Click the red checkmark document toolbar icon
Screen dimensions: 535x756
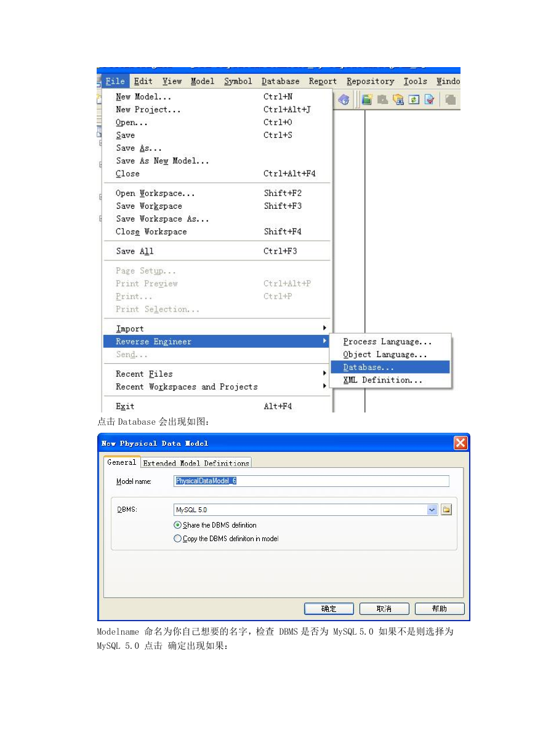[x=429, y=100]
